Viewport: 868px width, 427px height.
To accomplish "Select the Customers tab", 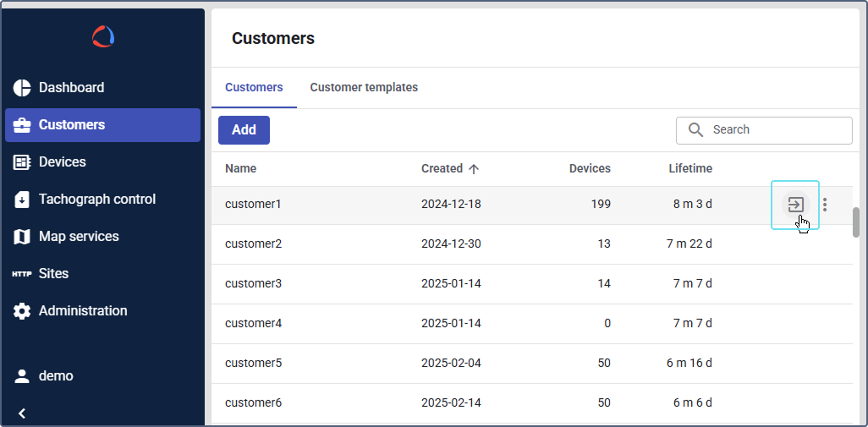I will tap(254, 88).
